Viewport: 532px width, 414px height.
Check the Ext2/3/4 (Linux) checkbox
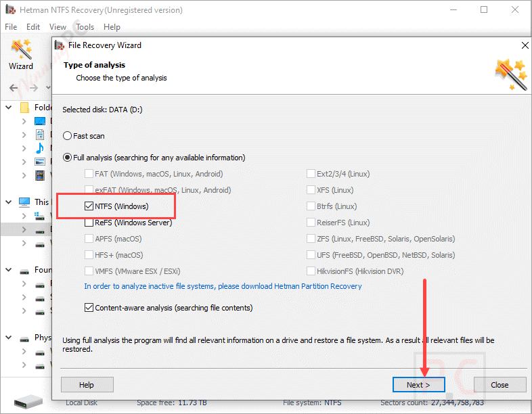coord(311,174)
